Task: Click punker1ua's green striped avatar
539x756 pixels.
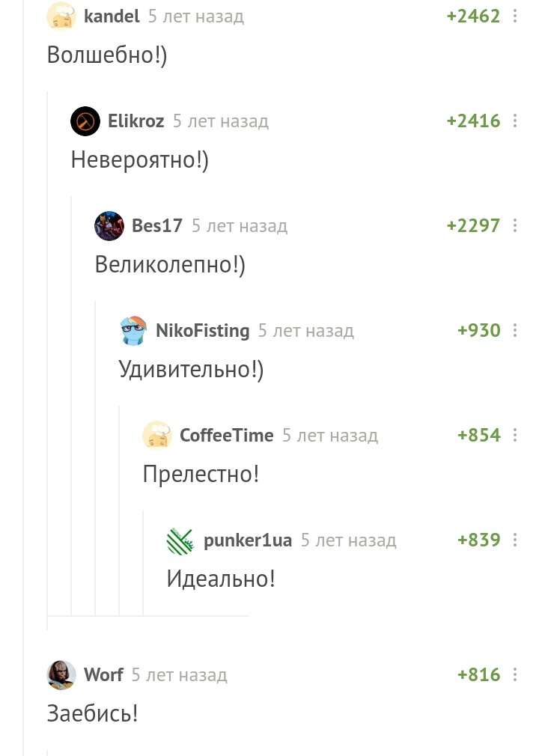Action: (x=181, y=540)
